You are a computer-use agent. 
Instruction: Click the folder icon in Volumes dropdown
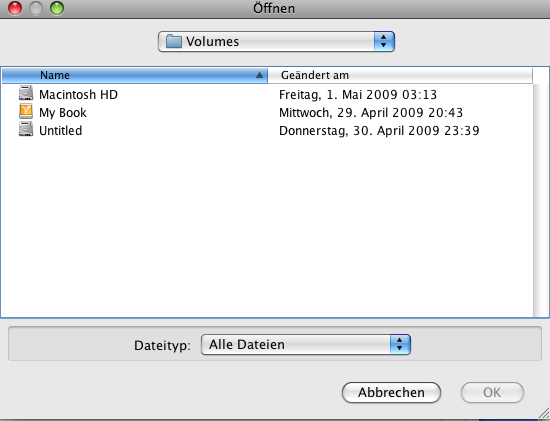pyautogui.click(x=173, y=41)
